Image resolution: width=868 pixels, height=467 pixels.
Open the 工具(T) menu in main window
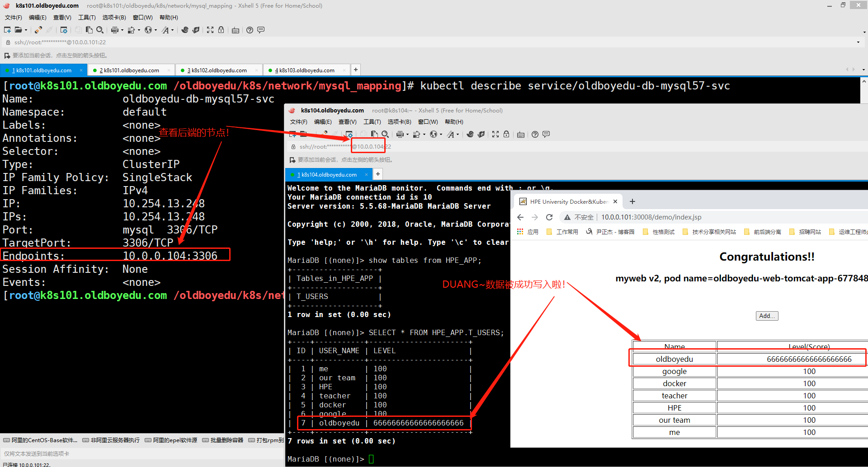[x=87, y=18]
